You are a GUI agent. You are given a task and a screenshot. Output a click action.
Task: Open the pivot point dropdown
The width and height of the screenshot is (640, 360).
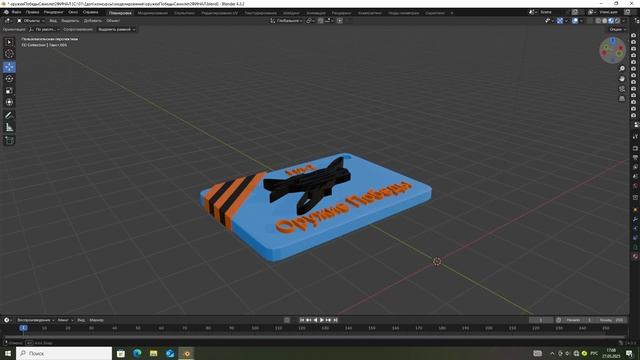[310, 20]
